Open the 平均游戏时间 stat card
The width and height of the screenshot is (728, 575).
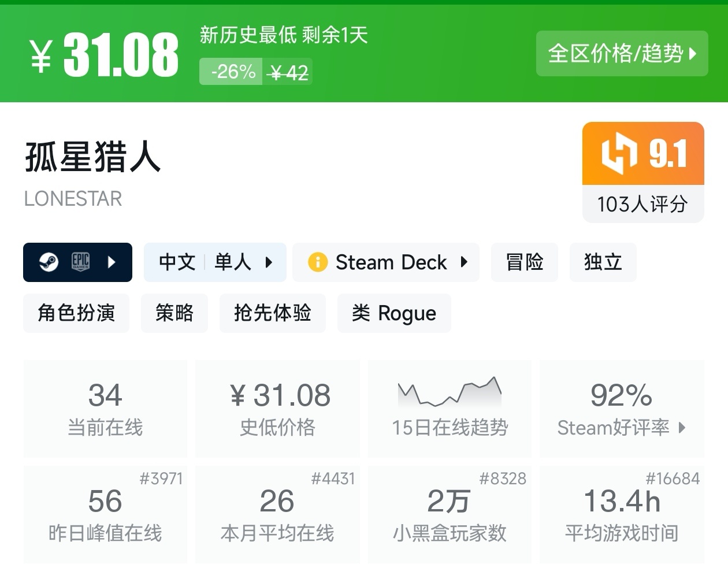[x=622, y=514]
